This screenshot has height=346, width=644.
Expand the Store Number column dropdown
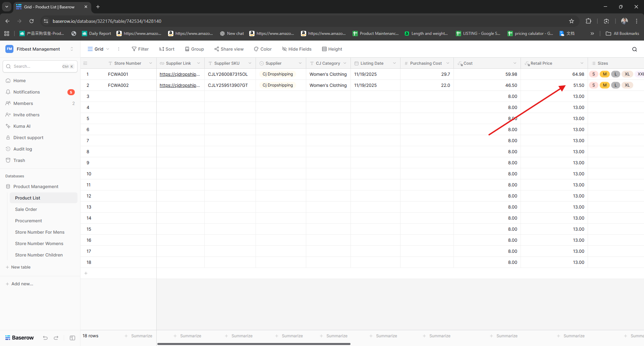pyautogui.click(x=151, y=63)
